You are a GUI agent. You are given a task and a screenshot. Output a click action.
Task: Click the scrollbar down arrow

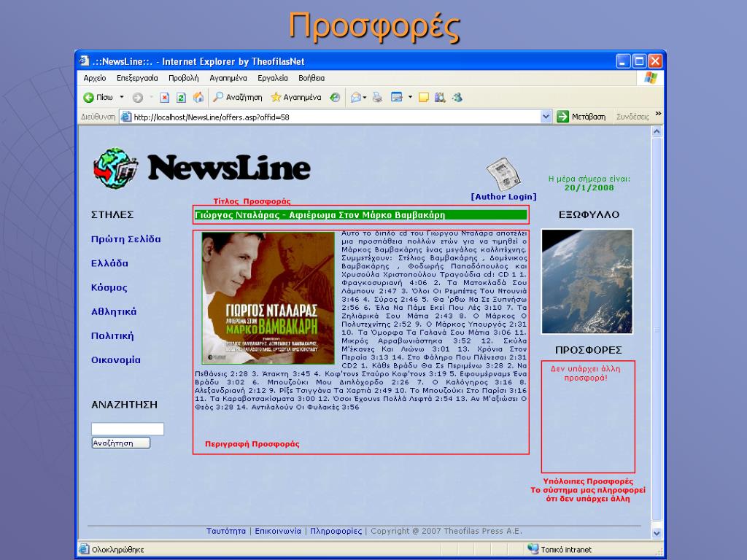[x=657, y=533]
